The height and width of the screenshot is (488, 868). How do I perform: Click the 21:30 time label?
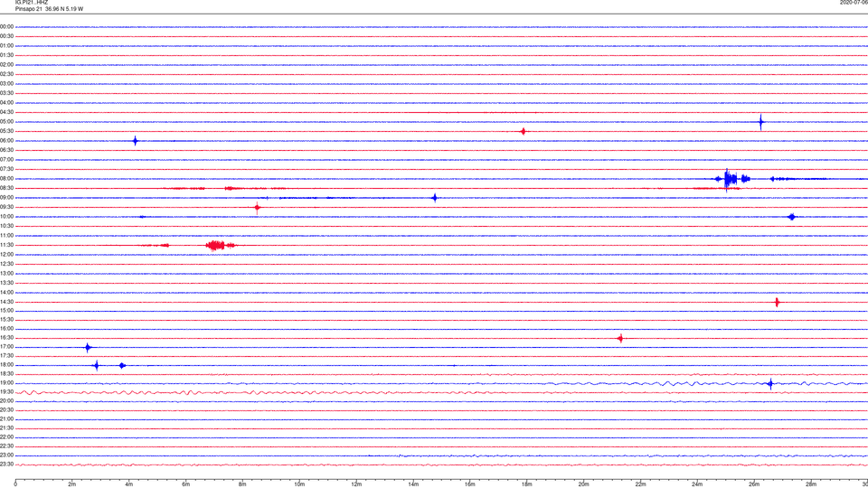(x=6, y=428)
